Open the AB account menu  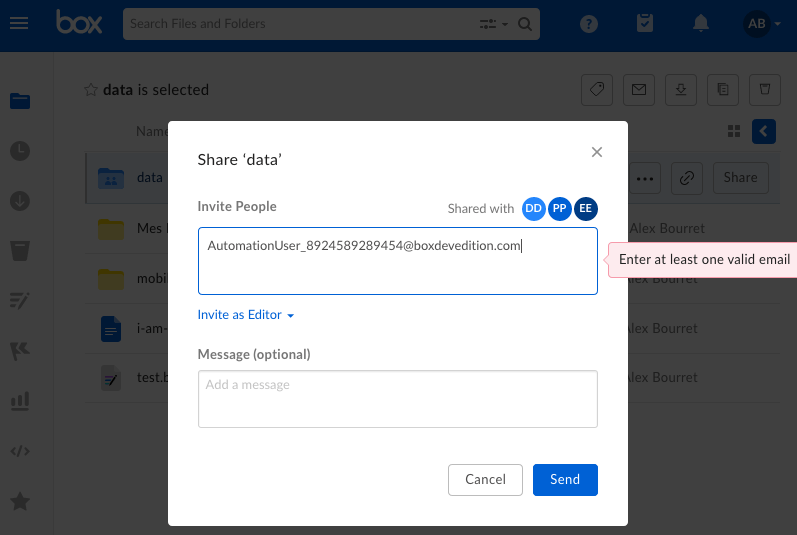click(763, 23)
